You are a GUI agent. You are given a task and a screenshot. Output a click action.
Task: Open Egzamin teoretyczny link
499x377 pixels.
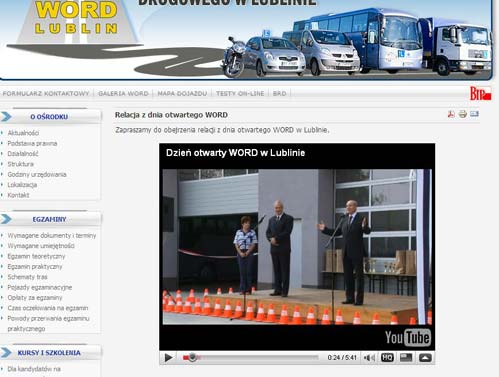(36, 256)
